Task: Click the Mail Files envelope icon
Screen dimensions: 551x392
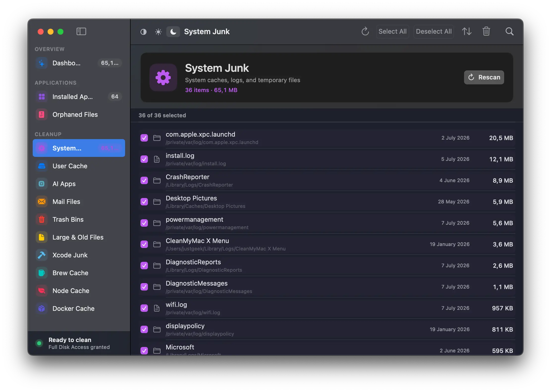Action: (42, 202)
